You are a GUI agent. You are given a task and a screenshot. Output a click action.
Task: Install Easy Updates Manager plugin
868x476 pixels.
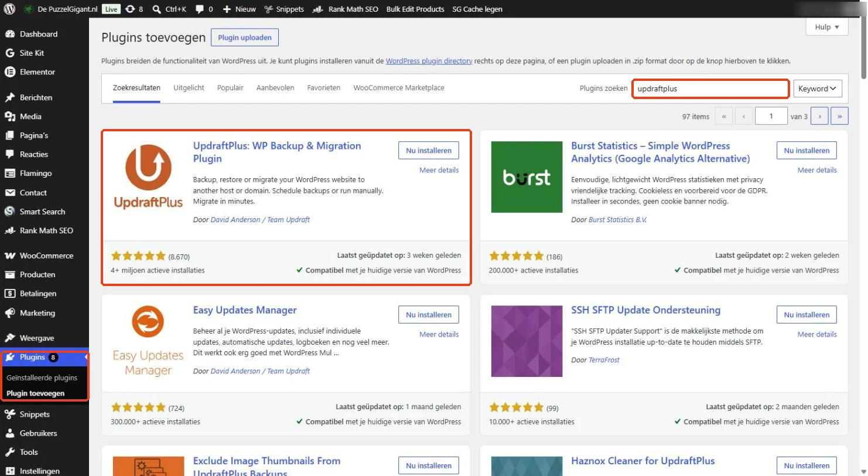[x=429, y=315]
